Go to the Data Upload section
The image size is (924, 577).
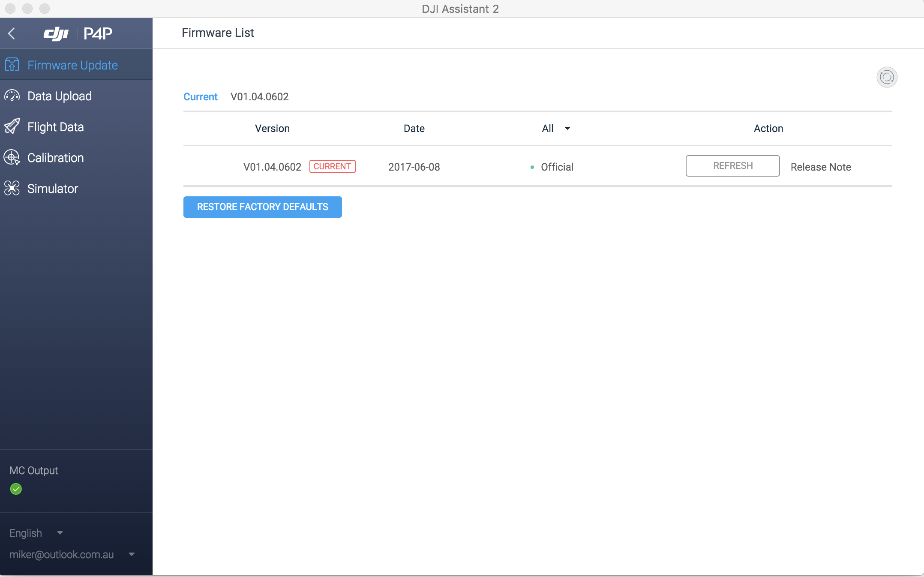tap(59, 96)
